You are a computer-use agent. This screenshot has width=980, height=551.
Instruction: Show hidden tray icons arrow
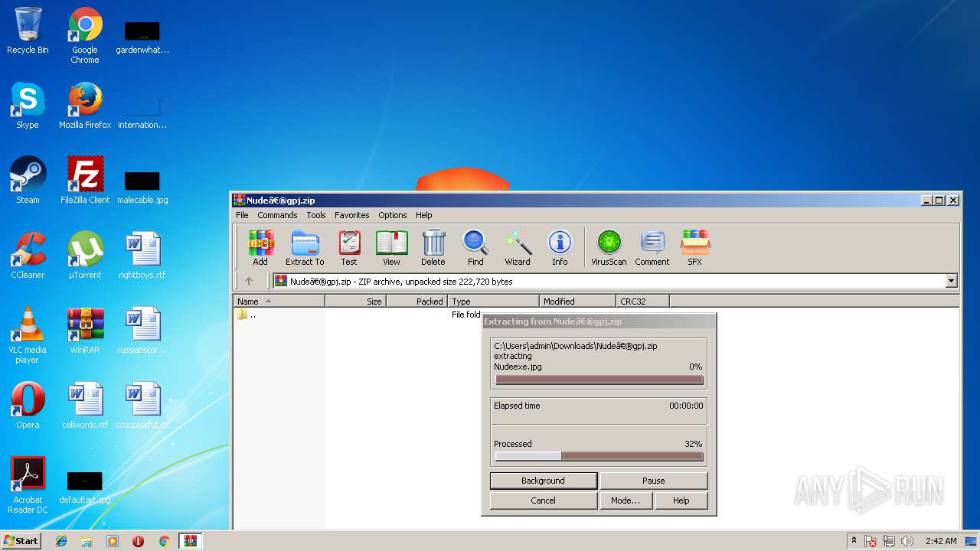854,540
